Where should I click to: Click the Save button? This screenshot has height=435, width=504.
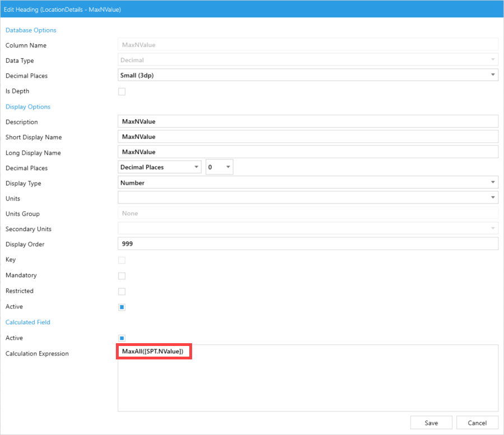pyautogui.click(x=431, y=423)
